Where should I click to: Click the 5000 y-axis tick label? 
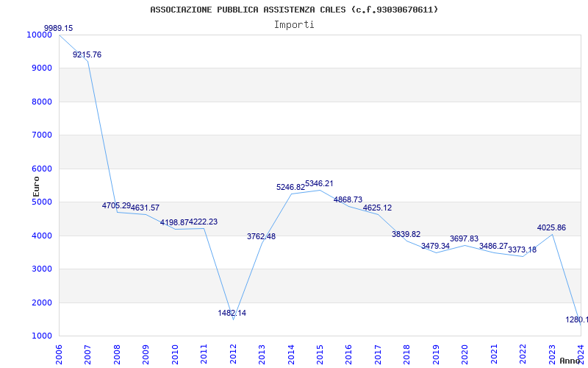pyautogui.click(x=42, y=202)
